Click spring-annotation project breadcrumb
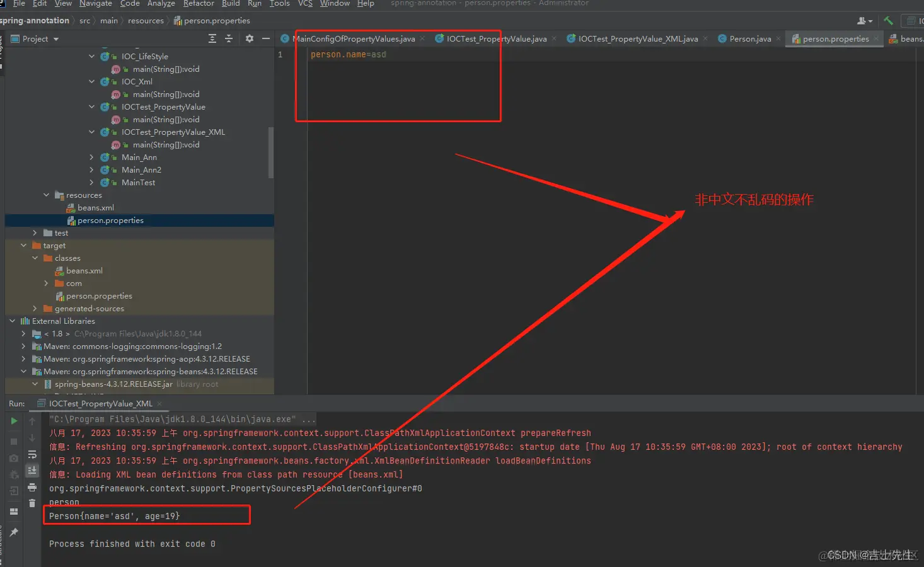This screenshot has width=924, height=567. click(x=35, y=21)
